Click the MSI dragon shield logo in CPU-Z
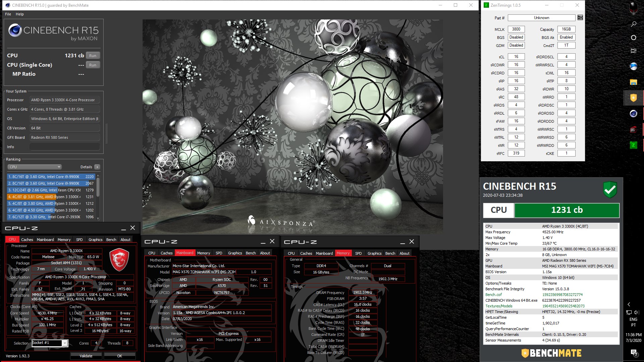Image resolution: width=644 pixels, height=362 pixels. (x=119, y=260)
